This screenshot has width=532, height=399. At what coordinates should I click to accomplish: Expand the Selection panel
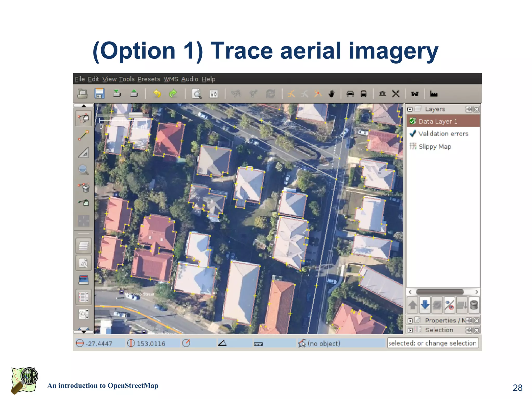[x=410, y=330]
